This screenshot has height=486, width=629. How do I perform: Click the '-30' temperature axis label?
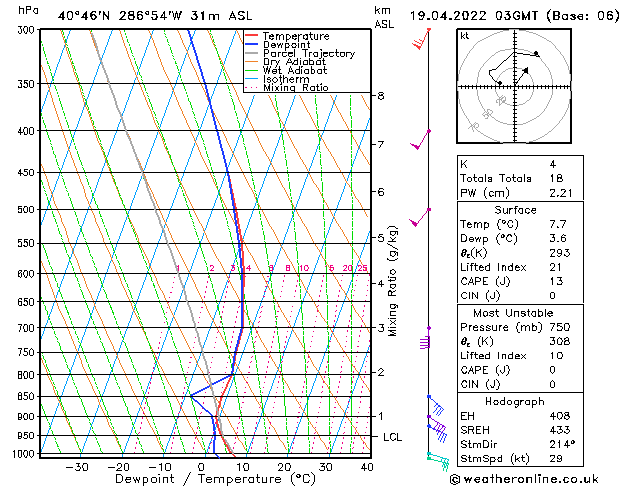tap(77, 467)
